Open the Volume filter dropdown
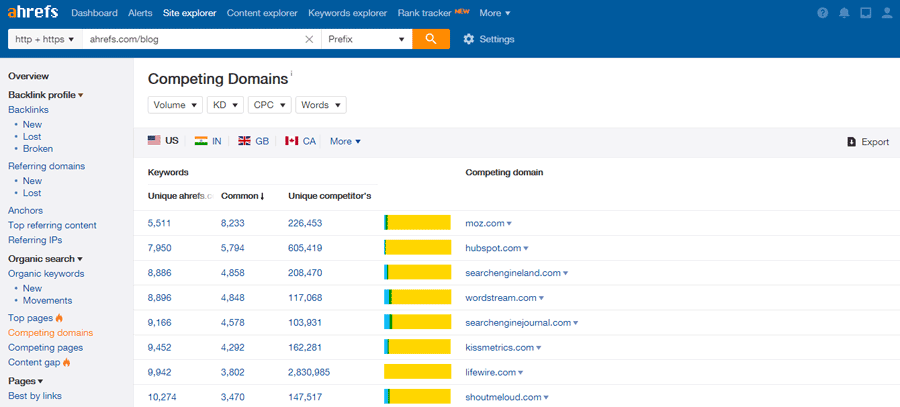900x407 pixels. pyautogui.click(x=175, y=105)
